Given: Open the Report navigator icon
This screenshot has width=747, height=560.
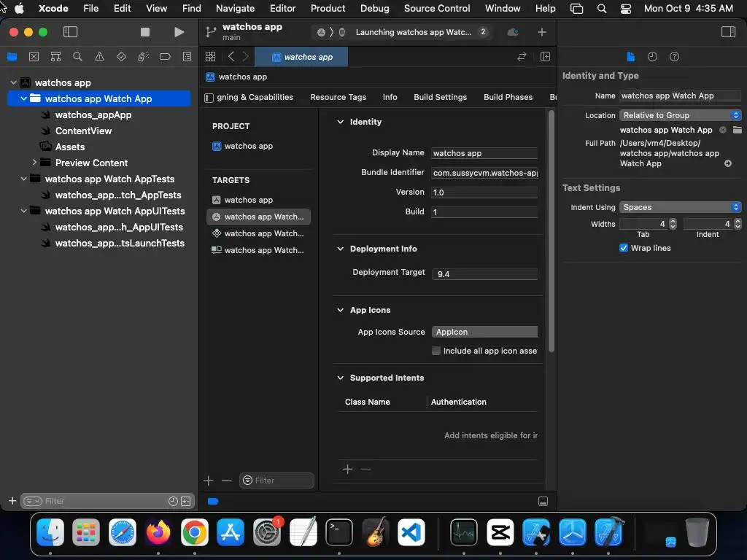Looking at the screenshot, I should tap(187, 57).
